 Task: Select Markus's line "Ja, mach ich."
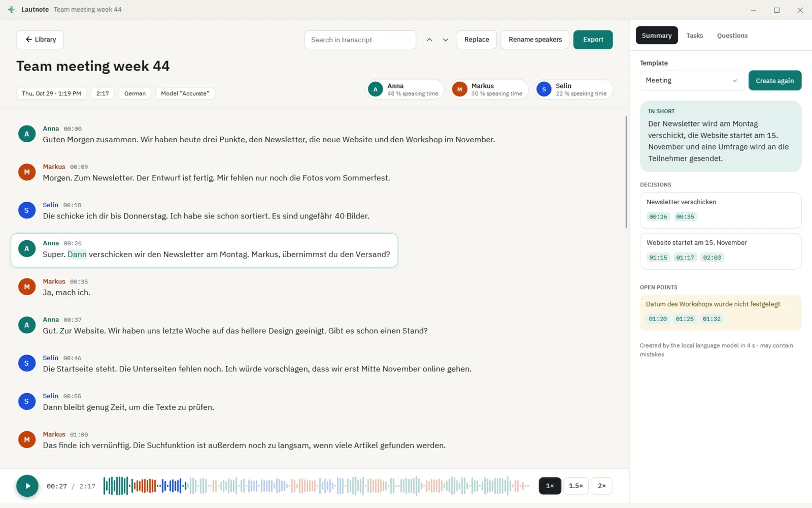[x=66, y=293]
